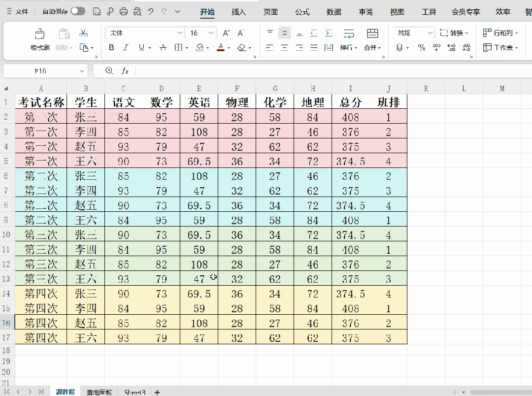Open the Sheet3 worksheet tab

(x=134, y=392)
